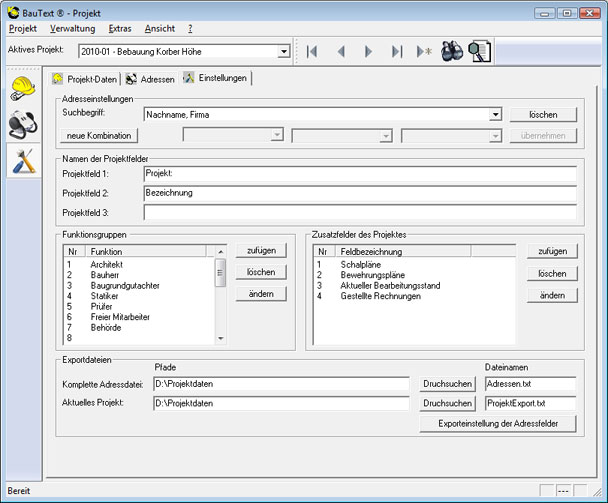
Task: Jump to the last project record
Action: point(396,51)
